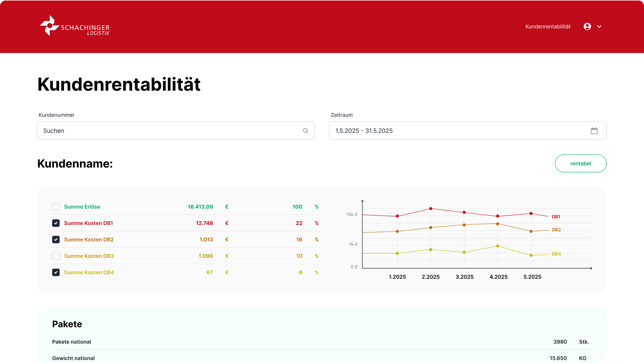Click the DB4 data point at 5.2025
The image size is (644, 363).
tap(531, 255)
